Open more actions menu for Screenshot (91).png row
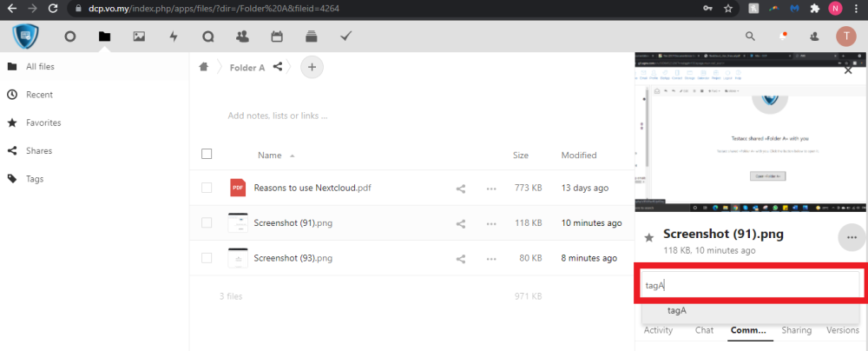868x351 pixels. point(491,223)
